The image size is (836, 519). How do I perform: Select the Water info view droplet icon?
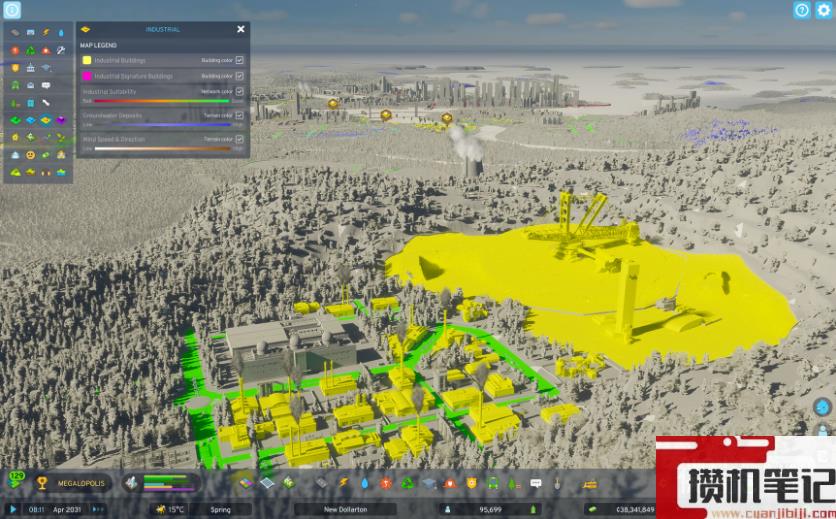[x=61, y=33]
